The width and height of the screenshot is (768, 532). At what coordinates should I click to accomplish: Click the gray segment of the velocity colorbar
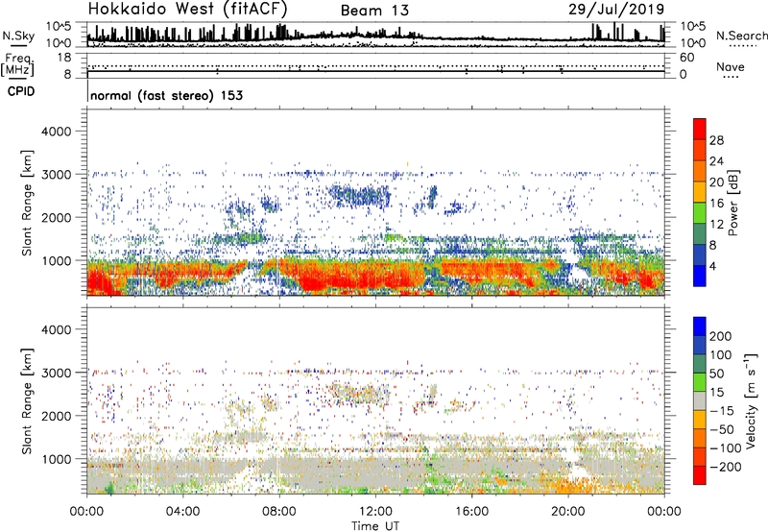pos(700,400)
